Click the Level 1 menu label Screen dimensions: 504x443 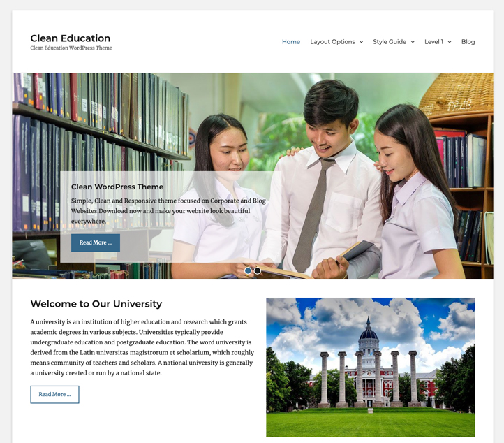[x=433, y=42]
